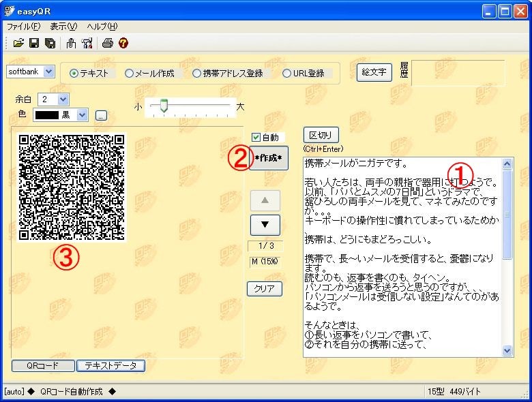532x402 pixels.
Task: Select the テキスト radio button
Action: coord(74,73)
